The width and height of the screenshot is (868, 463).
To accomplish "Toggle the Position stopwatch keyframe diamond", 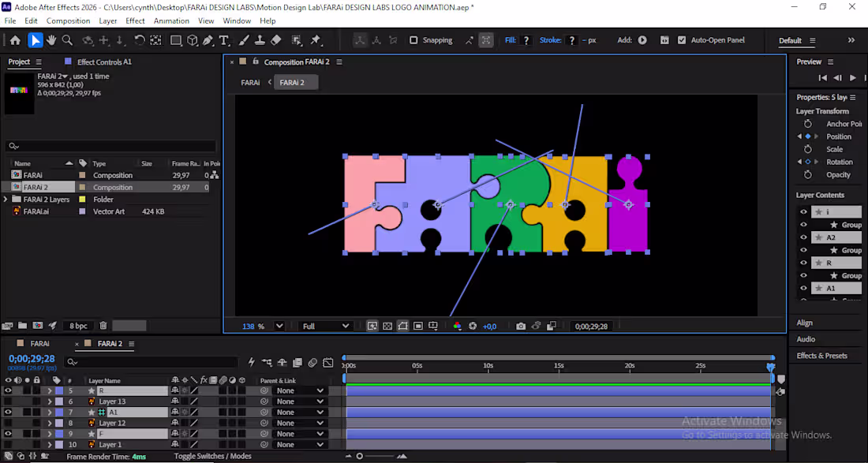I will pyautogui.click(x=808, y=136).
